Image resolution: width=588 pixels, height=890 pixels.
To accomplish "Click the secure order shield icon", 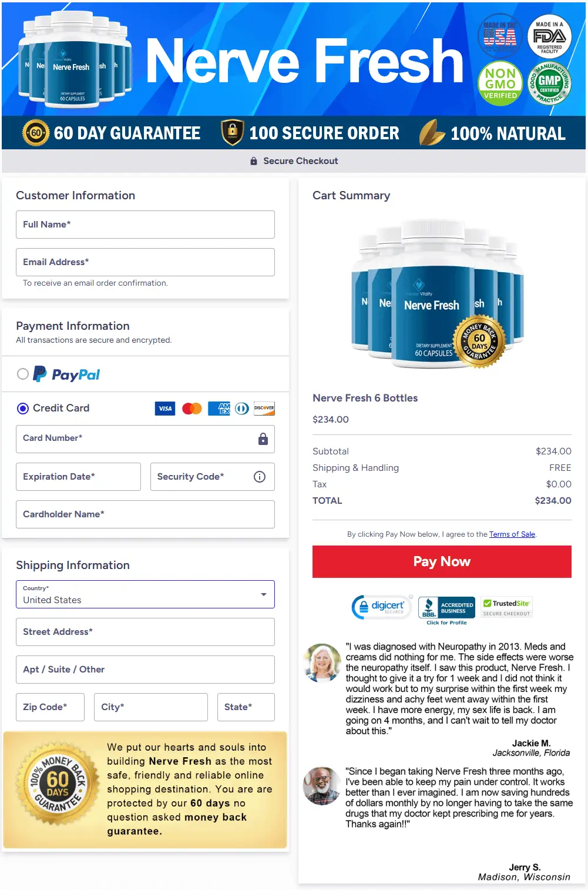I will [233, 133].
